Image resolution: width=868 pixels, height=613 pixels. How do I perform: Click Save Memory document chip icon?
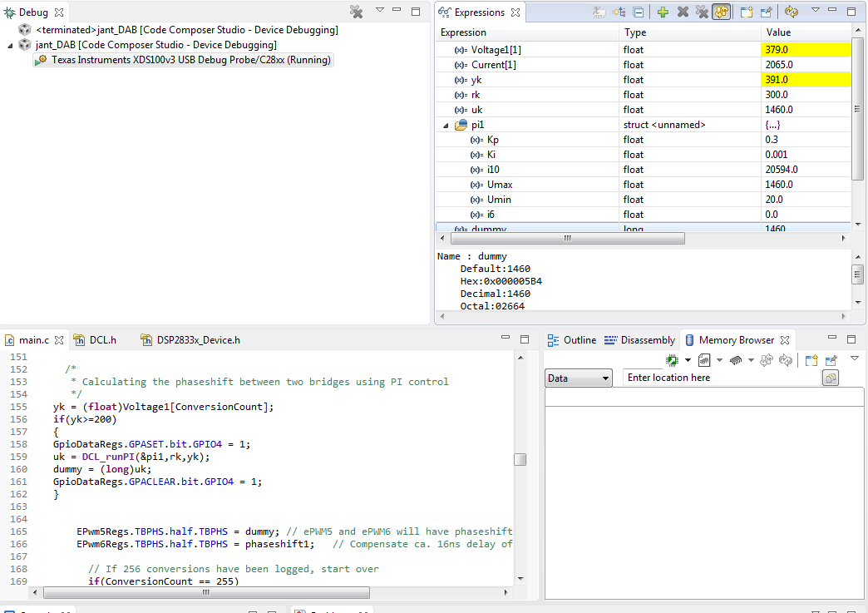[x=704, y=360]
